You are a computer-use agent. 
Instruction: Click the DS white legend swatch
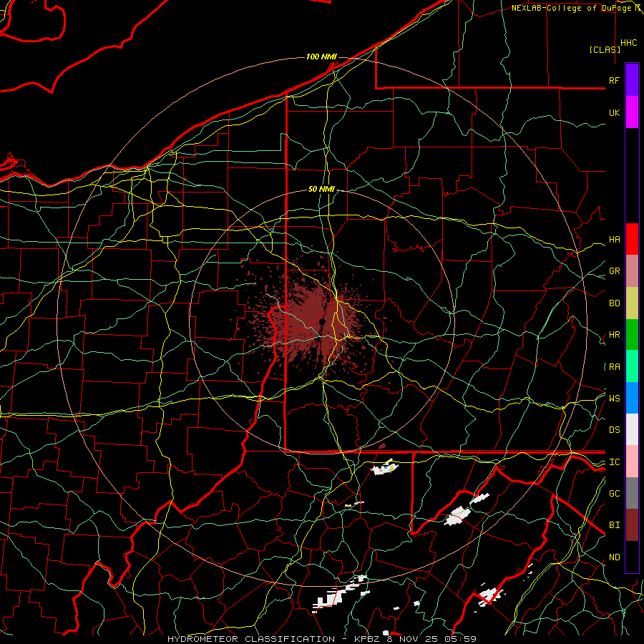point(632,429)
